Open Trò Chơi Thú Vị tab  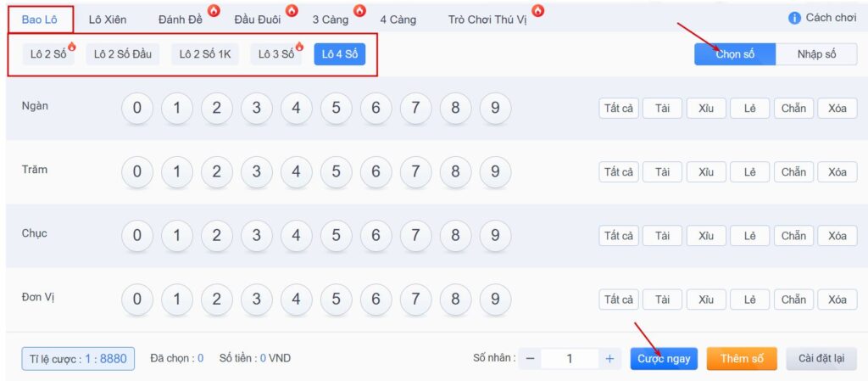click(x=487, y=20)
